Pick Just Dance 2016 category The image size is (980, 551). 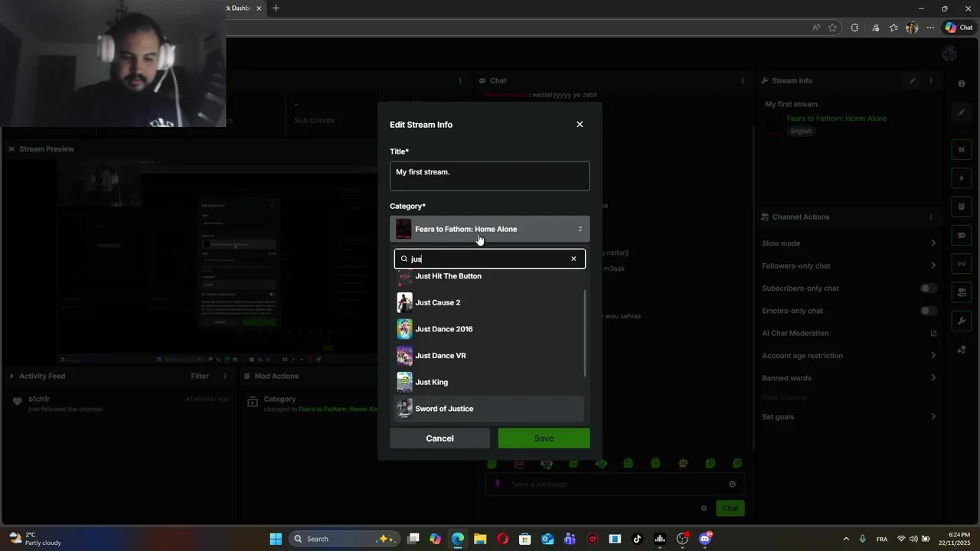point(489,329)
